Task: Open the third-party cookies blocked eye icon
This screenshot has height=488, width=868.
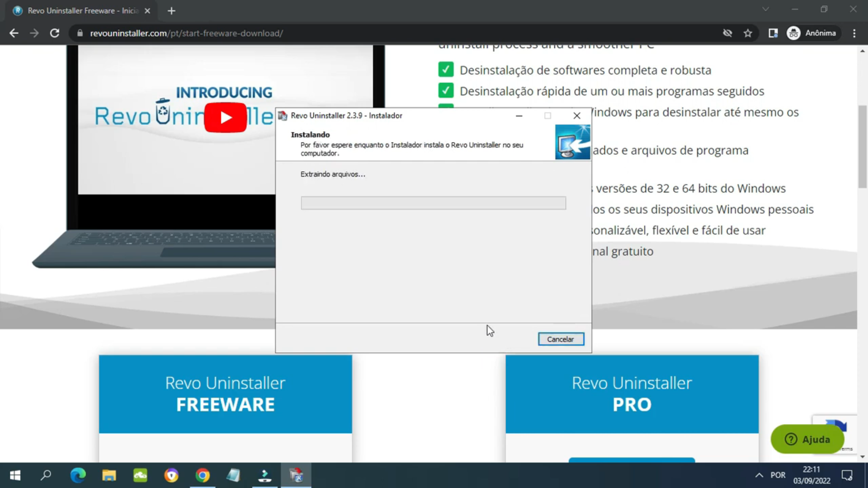Action: point(727,33)
